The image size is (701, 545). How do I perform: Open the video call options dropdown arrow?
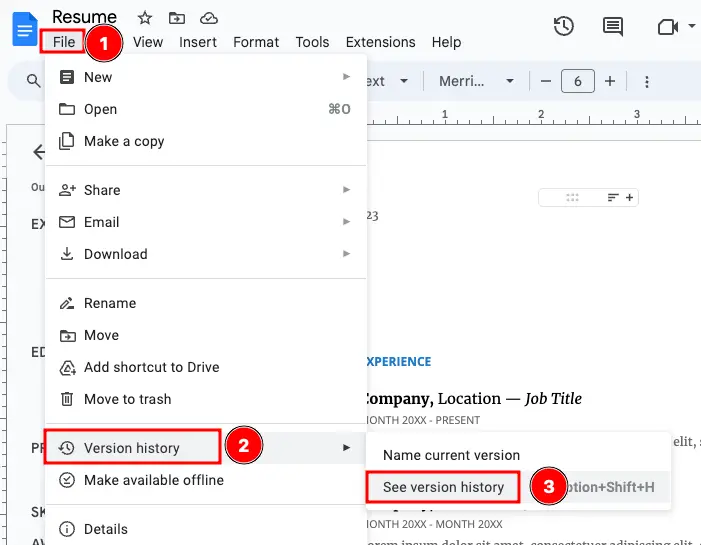(x=692, y=26)
